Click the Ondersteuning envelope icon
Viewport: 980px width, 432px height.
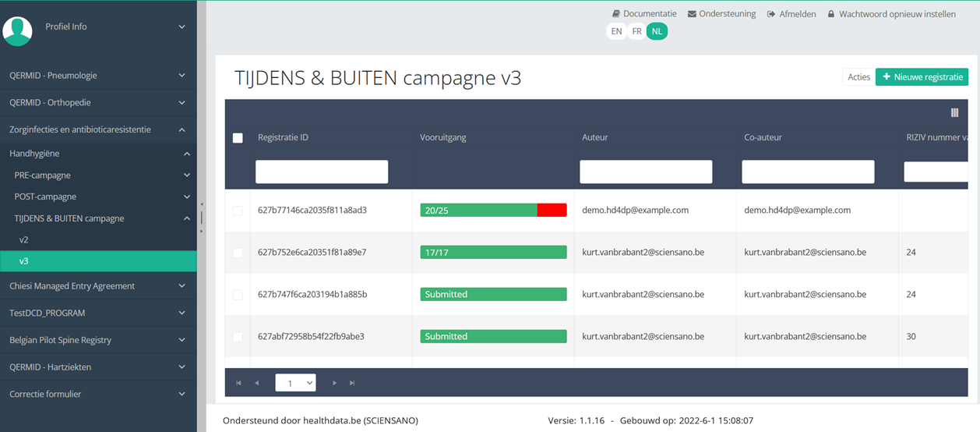(692, 14)
